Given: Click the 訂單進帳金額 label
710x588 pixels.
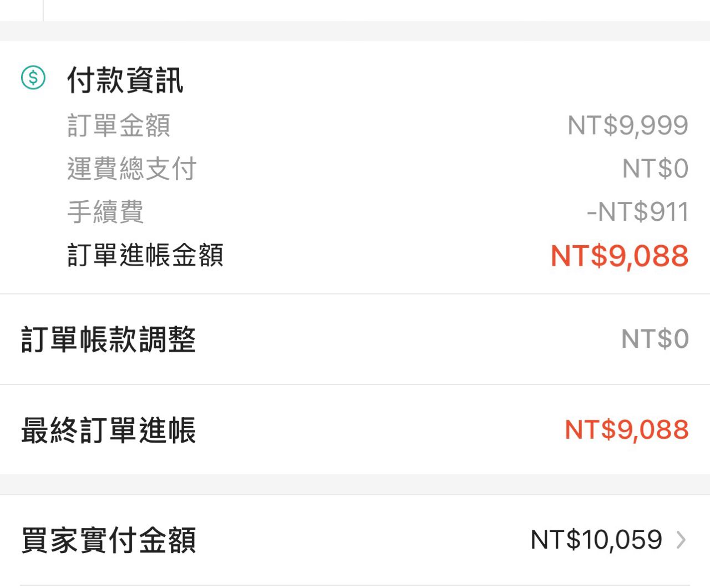Looking at the screenshot, I should pos(145,255).
